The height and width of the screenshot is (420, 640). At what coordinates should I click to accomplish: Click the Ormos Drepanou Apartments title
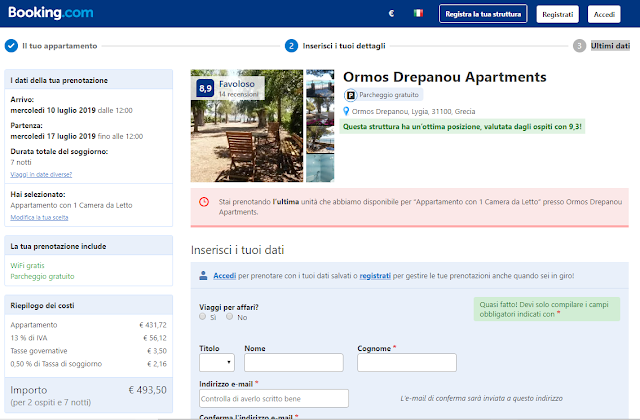tap(444, 77)
